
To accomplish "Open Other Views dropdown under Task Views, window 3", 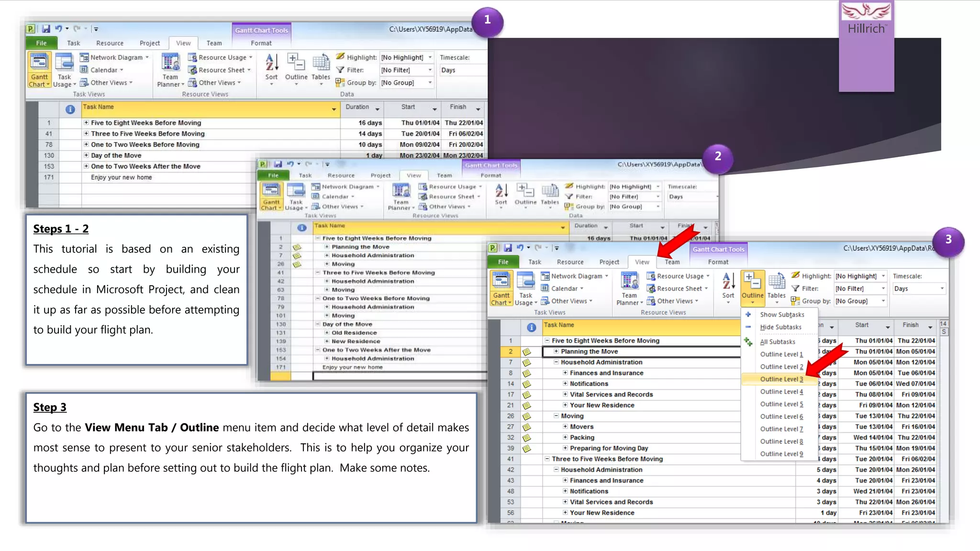I will click(567, 301).
